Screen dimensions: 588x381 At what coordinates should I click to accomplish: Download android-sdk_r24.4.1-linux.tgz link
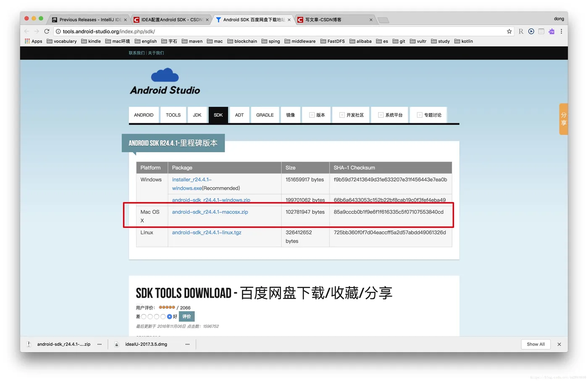pyautogui.click(x=207, y=233)
